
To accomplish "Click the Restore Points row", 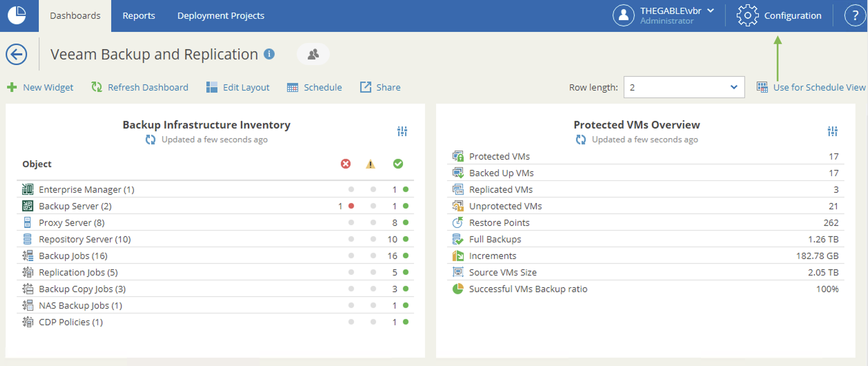I will (646, 222).
